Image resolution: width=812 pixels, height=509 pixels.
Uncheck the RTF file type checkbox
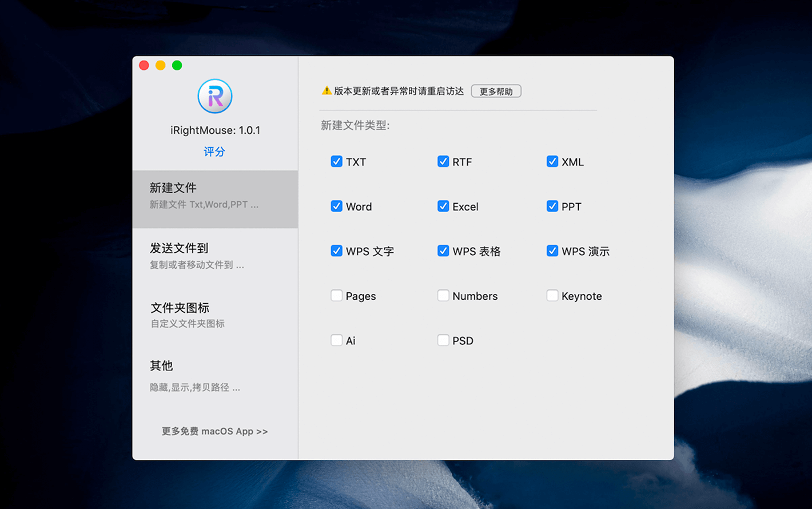pos(443,161)
